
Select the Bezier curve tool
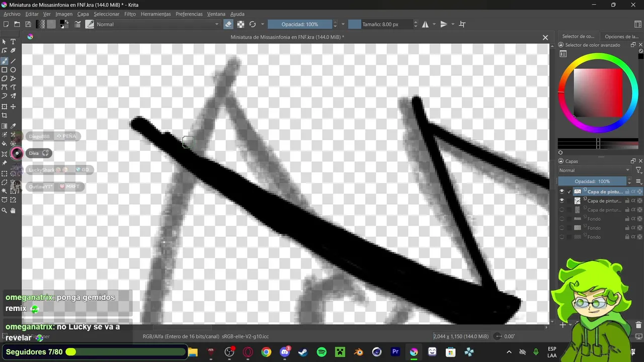point(5,87)
